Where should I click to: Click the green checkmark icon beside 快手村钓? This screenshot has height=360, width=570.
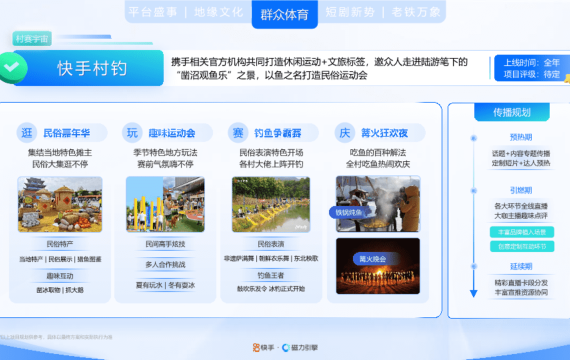[x=13, y=68]
